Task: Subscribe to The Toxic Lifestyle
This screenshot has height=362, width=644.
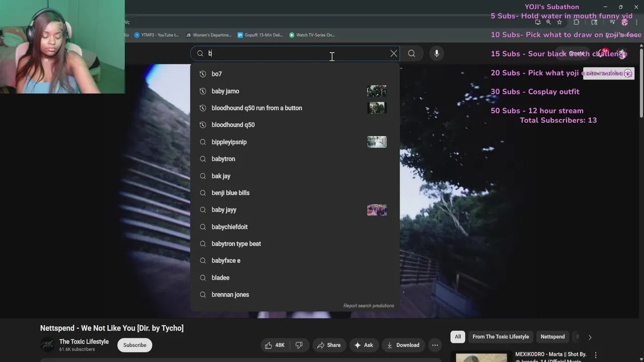Action: 135,345
